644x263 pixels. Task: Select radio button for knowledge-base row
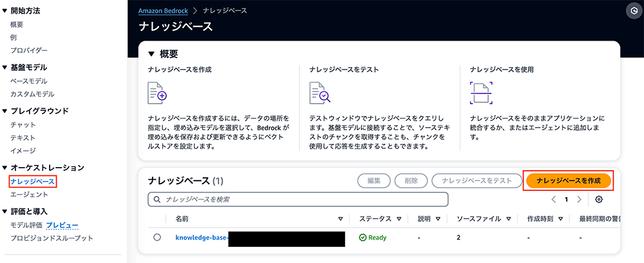tap(156, 237)
